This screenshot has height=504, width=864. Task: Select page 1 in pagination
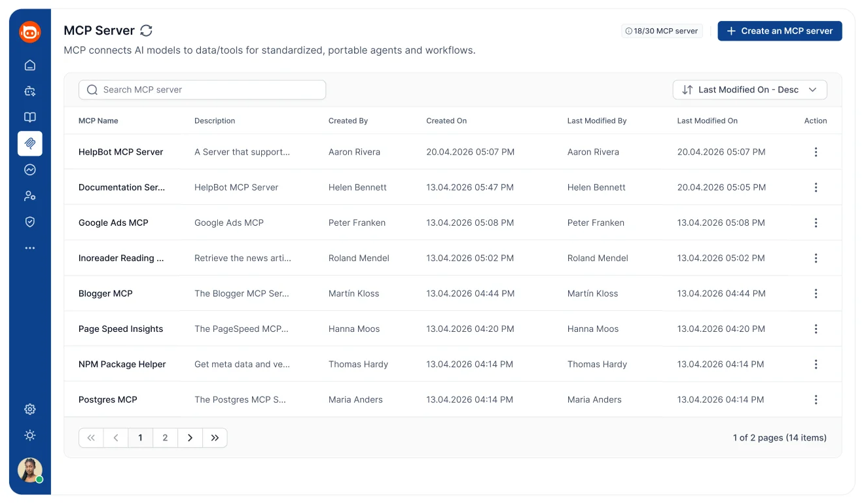140,438
